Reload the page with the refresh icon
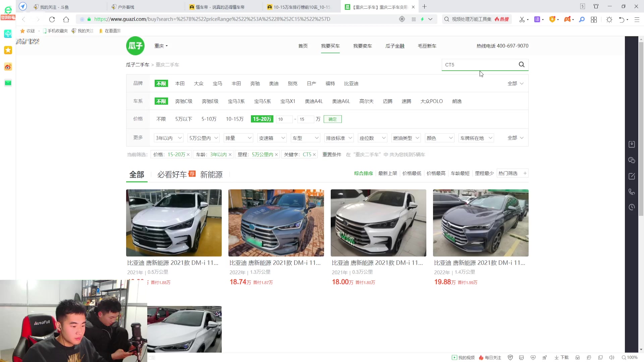This screenshot has width=644, height=362. pos(52,19)
